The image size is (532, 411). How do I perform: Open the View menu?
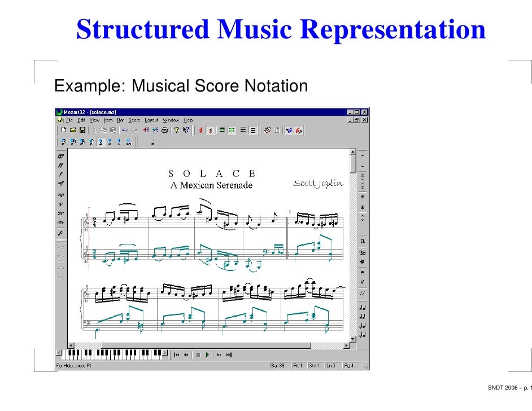(x=94, y=120)
